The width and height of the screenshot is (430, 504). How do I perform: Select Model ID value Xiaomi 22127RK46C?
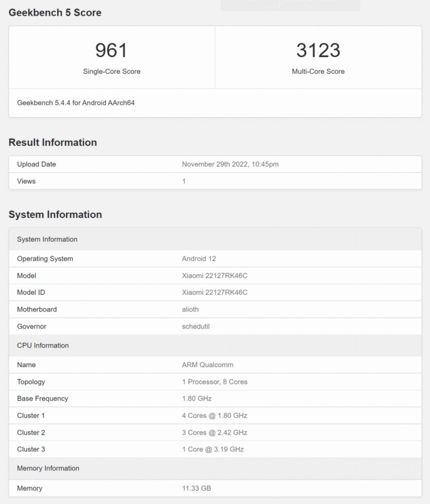214,292
